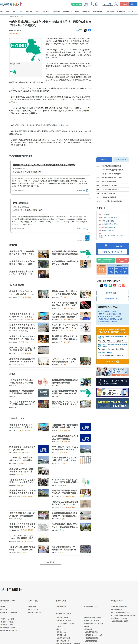Enlarge the HYOGO map with magnifier icon
This screenshot has height=644, width=138.
tap(39, 59)
